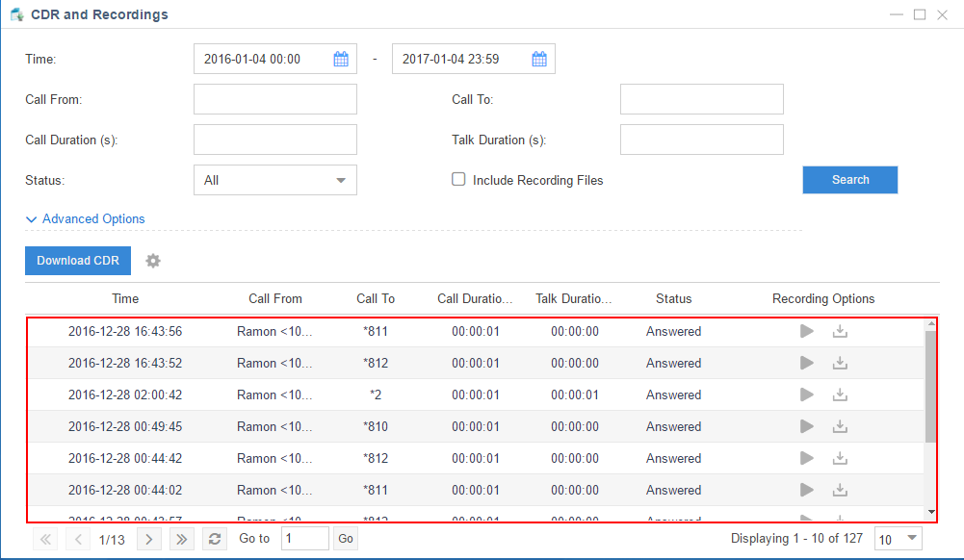
Task: Click the Download CDR button
Action: [78, 261]
